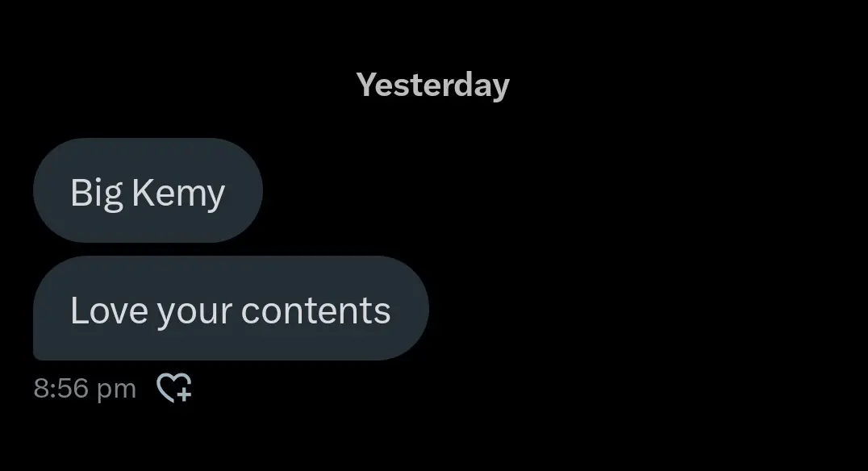This screenshot has height=471, width=868.
Task: Click the word 'contents' in the second message
Action: tap(316, 311)
